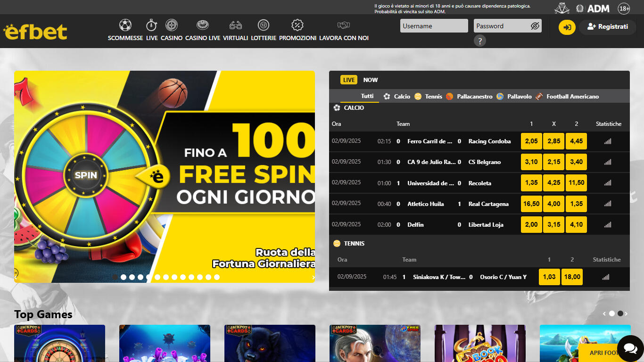Bet on odds 2,05 Ferro Carril
The width and height of the screenshot is (644, 362).
tap(531, 141)
